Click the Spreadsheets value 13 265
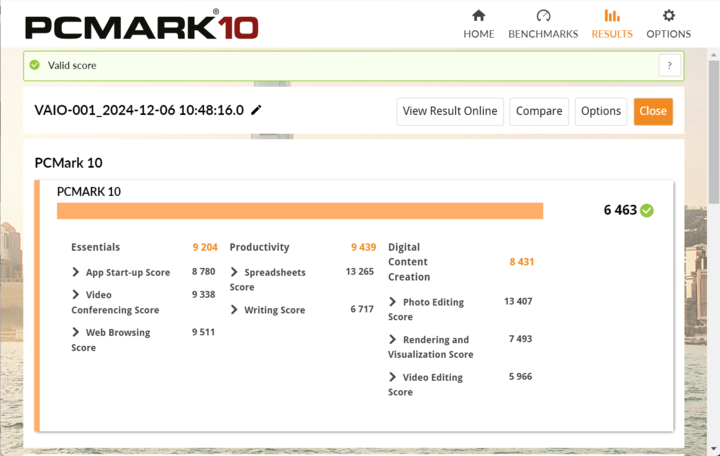Image resolution: width=720 pixels, height=456 pixels. coord(360,271)
